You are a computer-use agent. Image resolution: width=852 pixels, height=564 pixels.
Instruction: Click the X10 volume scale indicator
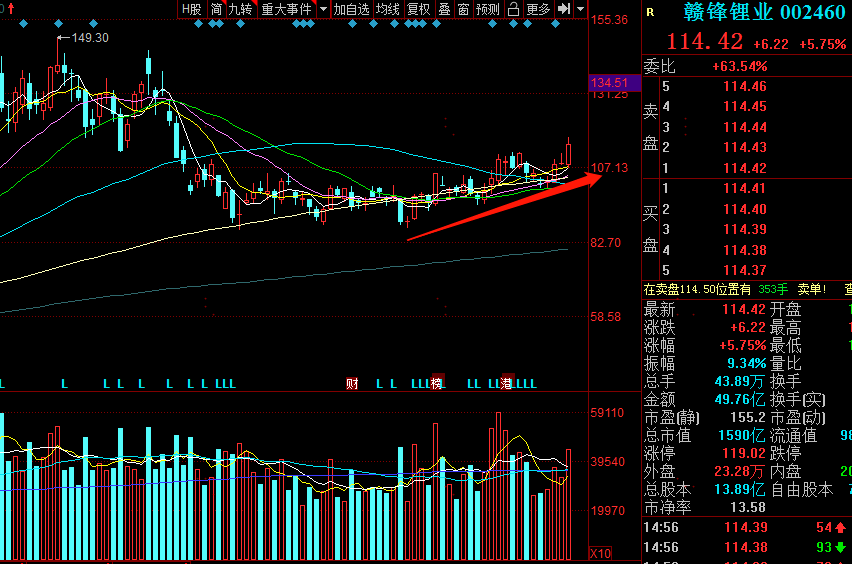pos(600,553)
